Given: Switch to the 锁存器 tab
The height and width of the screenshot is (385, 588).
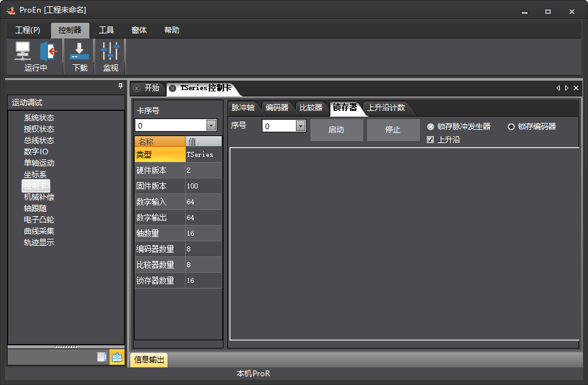Looking at the screenshot, I should 345,108.
